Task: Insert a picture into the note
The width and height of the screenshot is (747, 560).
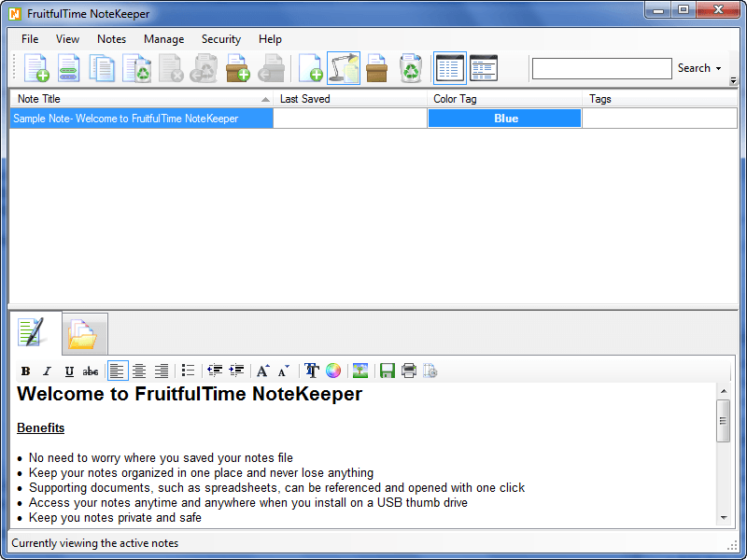Action: pos(360,371)
